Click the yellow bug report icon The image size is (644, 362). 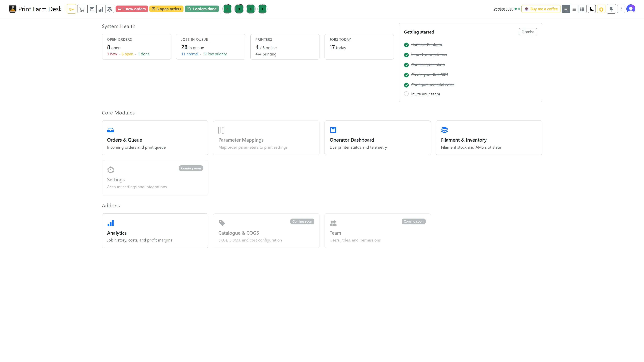(601, 9)
